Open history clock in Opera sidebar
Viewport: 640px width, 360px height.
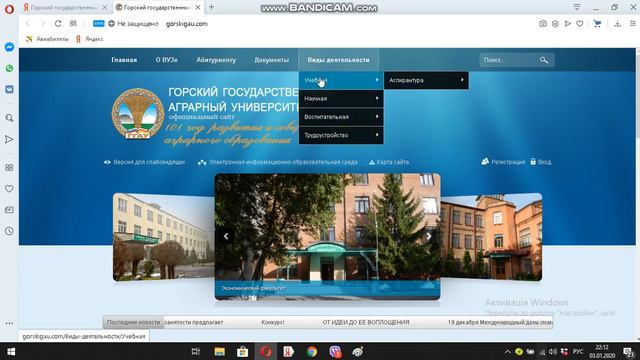point(9,231)
